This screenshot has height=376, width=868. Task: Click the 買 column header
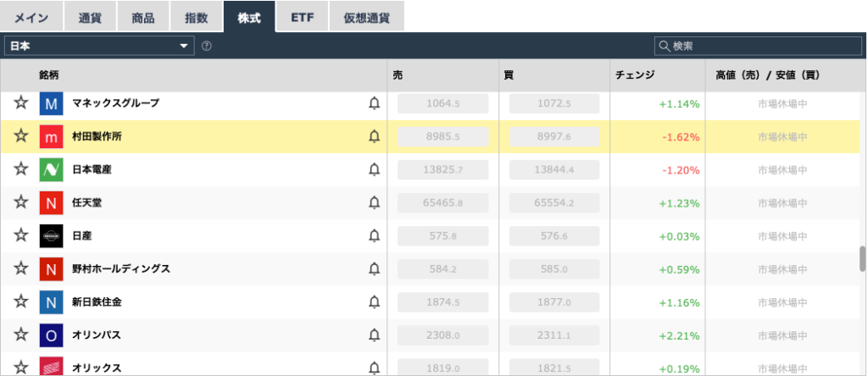tap(509, 75)
